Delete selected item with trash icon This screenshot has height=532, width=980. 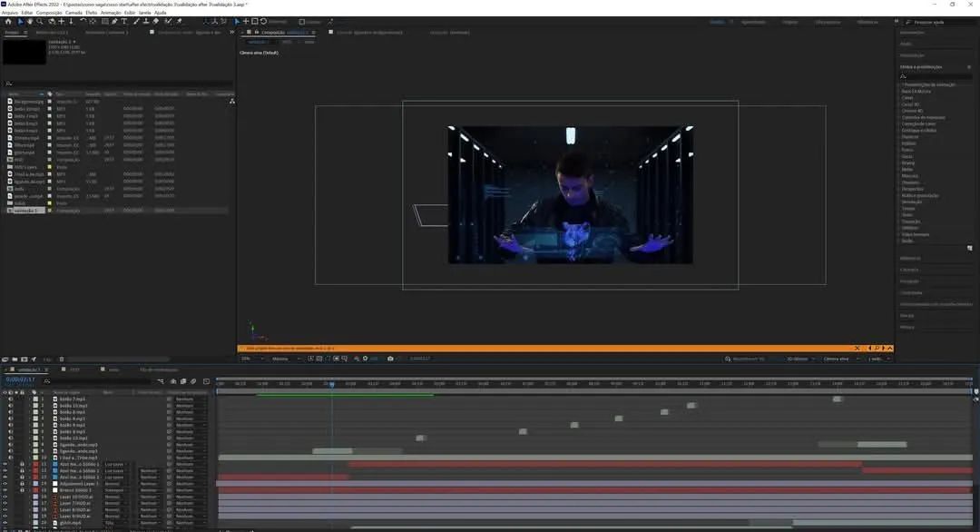[x=62, y=360]
